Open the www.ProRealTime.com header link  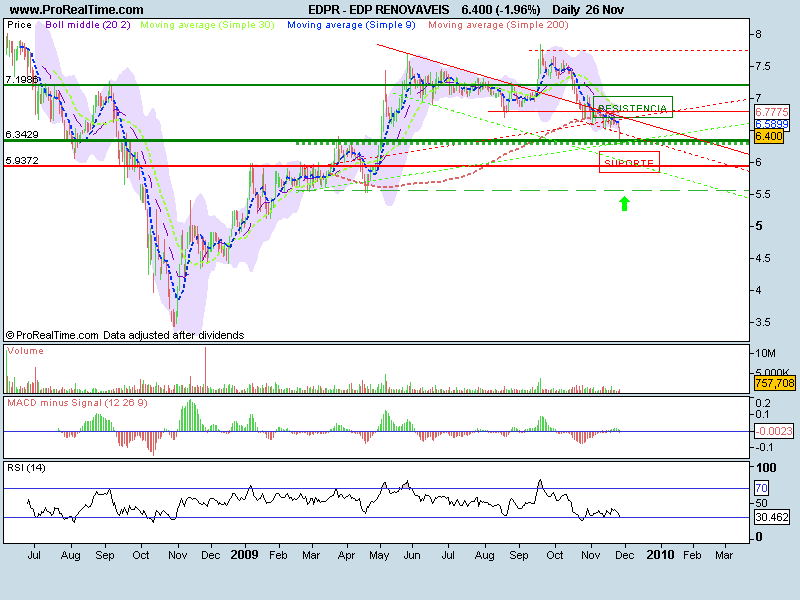click(77, 10)
